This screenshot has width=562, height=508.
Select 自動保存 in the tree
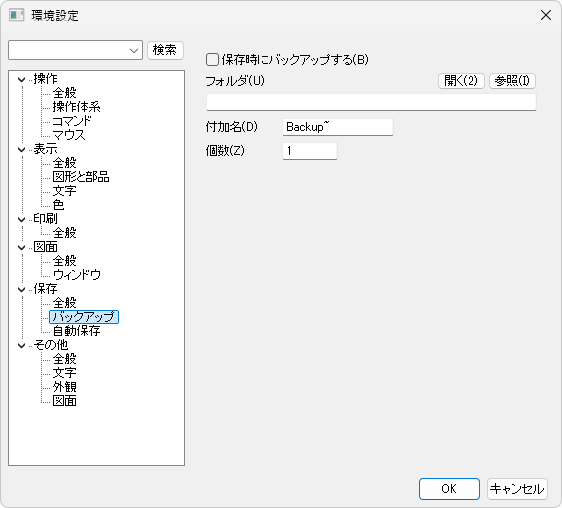pos(76,331)
